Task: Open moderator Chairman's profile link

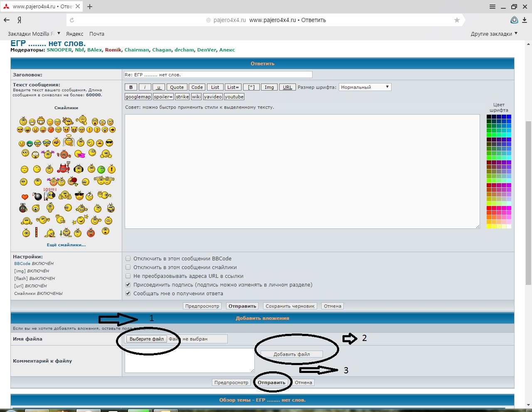Action: click(137, 50)
